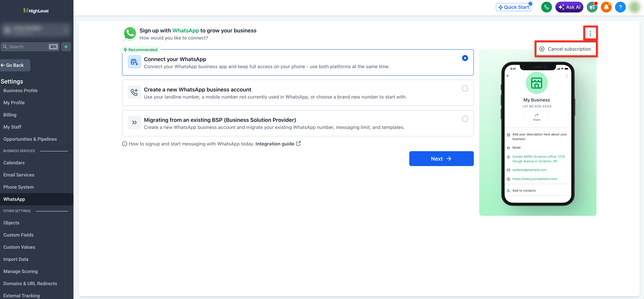Open Calendars settings
The height and width of the screenshot is (299, 644).
pyautogui.click(x=14, y=163)
